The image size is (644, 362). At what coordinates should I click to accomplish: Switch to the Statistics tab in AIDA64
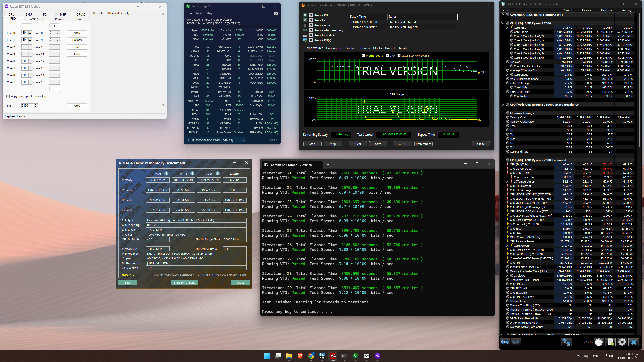tap(403, 48)
